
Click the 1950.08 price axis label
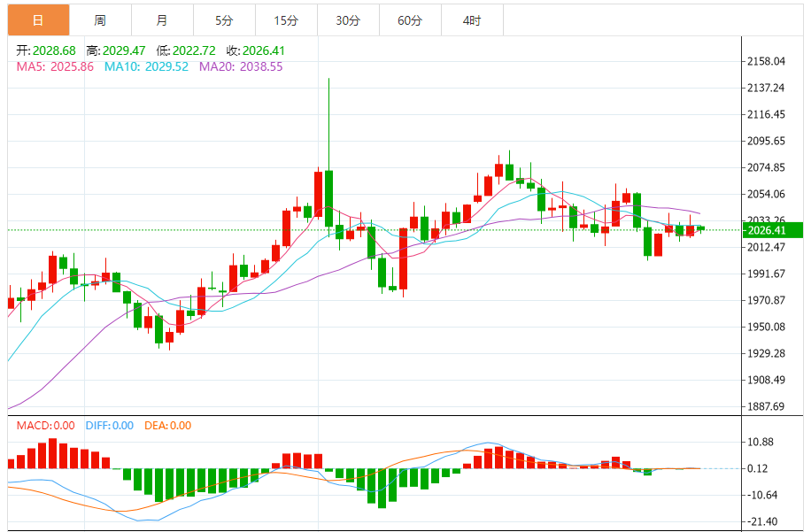pos(767,327)
